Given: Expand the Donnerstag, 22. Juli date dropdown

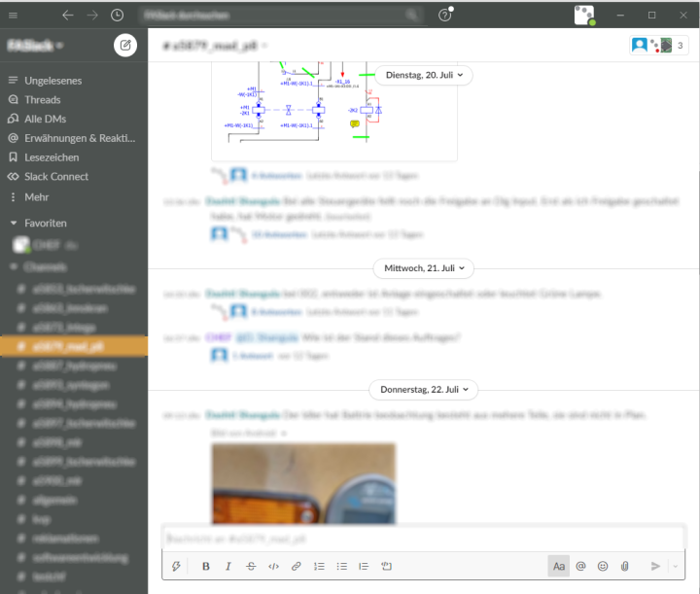Looking at the screenshot, I should tap(423, 389).
